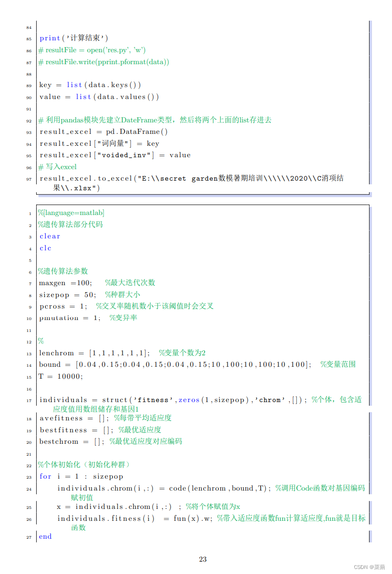
Task: Click the end keyword on line 27
Action: click(x=45, y=537)
